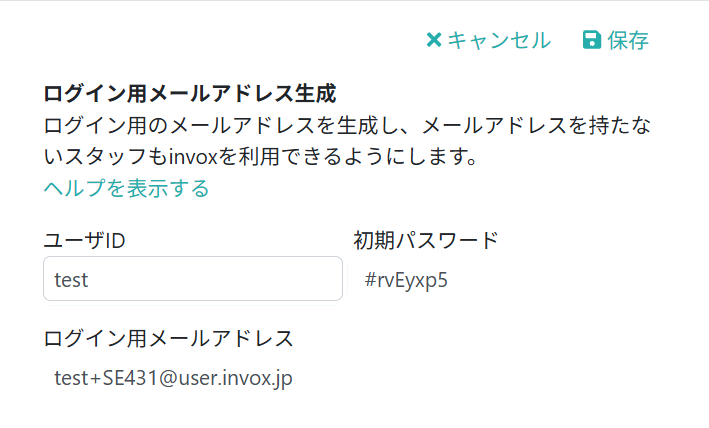Click the generated email test+SE431@user.invox.jp

pos(174,378)
